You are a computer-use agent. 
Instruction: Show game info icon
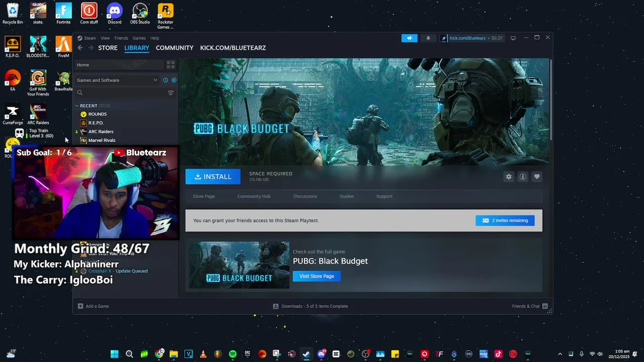tap(523, 176)
